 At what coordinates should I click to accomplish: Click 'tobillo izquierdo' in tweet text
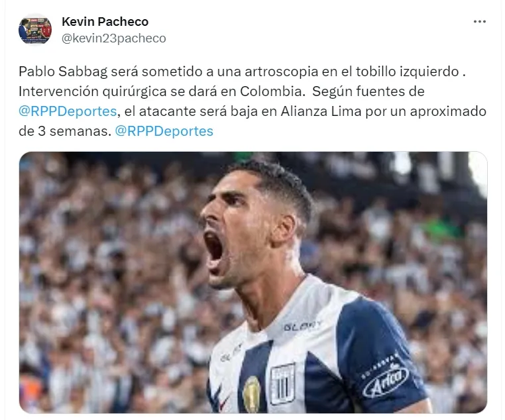[x=408, y=72]
